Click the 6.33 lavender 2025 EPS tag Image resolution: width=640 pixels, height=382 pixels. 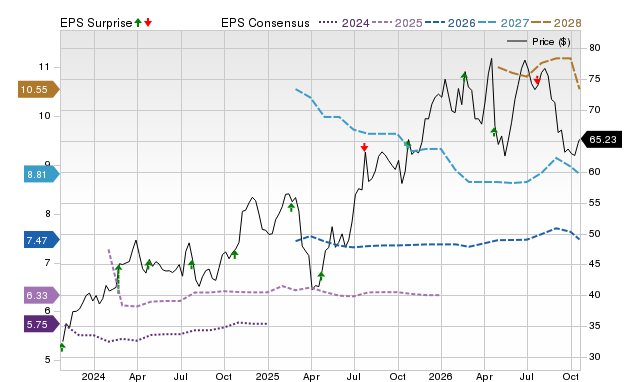(41, 295)
